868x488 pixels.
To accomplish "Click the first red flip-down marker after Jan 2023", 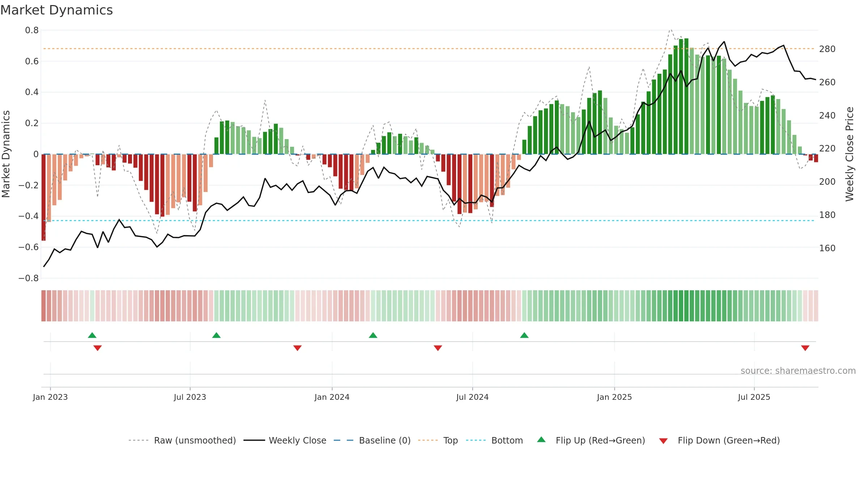I will coord(98,348).
